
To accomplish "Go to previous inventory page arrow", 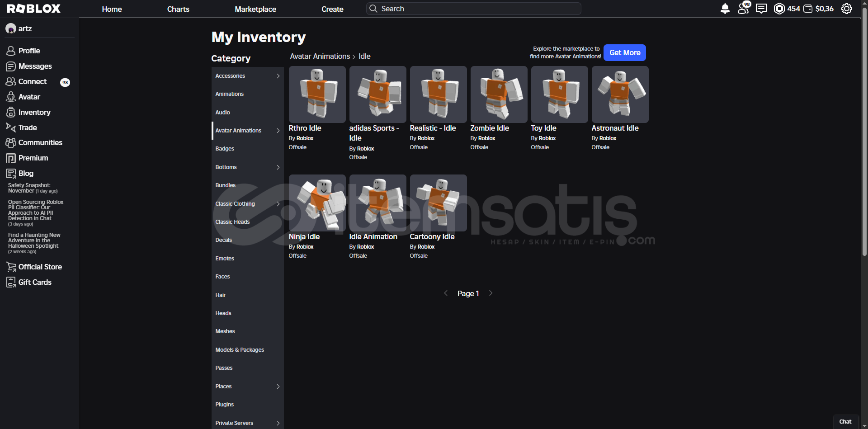I will pyautogui.click(x=446, y=293).
